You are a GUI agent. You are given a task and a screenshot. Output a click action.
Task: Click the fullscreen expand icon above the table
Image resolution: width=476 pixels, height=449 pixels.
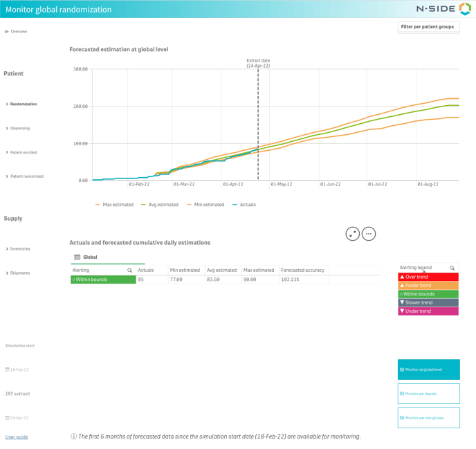[353, 234]
